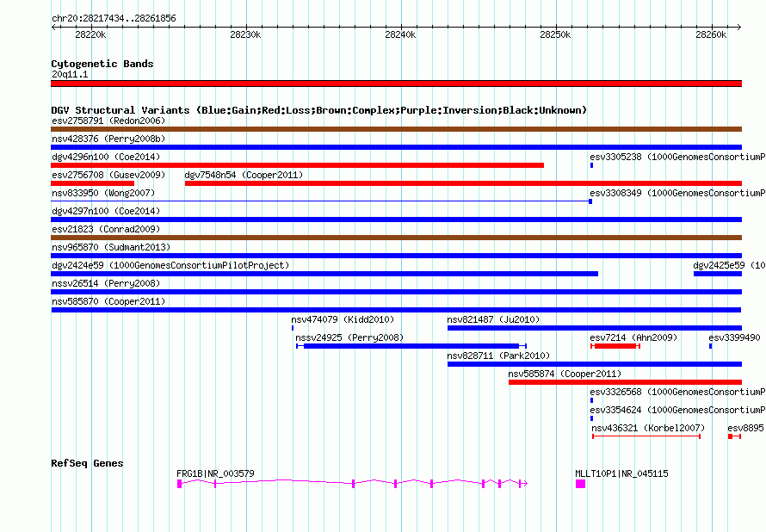Open variant dgv2425e59 label
The image size is (766, 532).
point(729,265)
